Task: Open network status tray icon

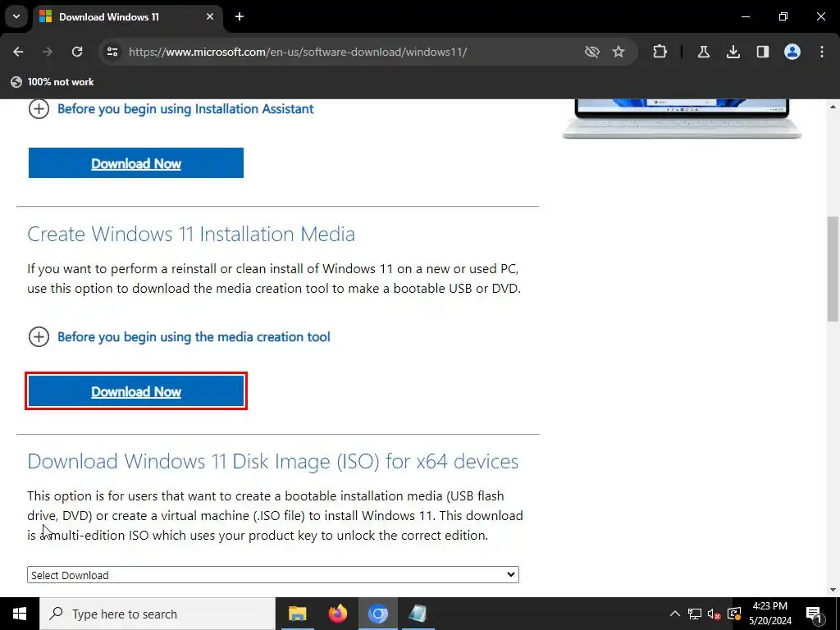Action: click(x=695, y=614)
